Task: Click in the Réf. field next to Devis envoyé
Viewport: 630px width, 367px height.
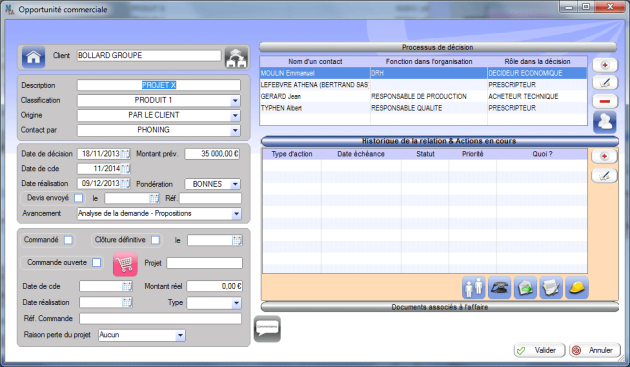Action: pos(210,198)
